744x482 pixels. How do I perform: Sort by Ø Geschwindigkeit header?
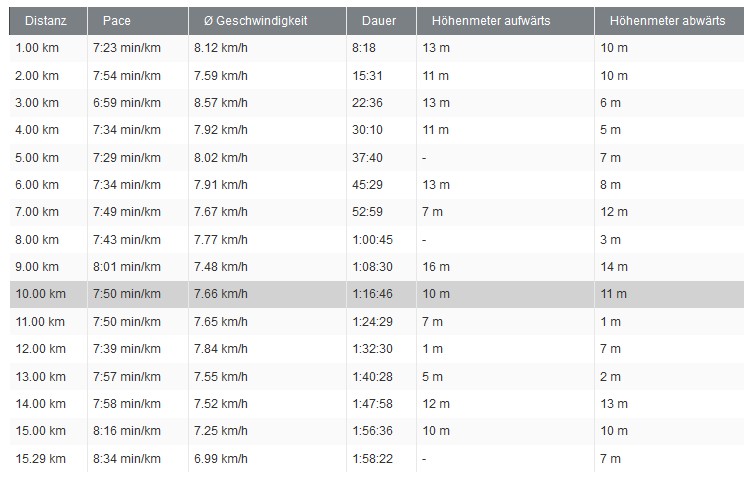(x=248, y=21)
